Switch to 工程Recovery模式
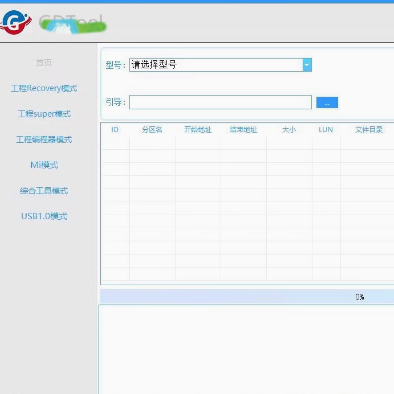This screenshot has width=394, height=394. [x=44, y=88]
